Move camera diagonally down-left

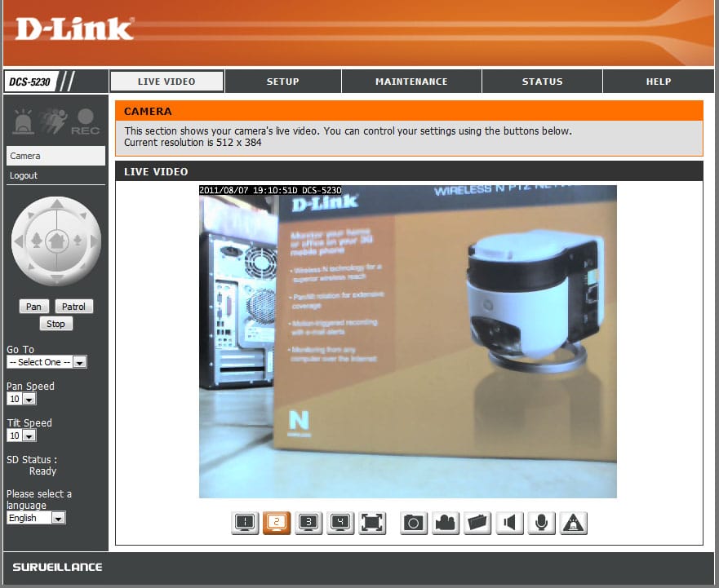[x=31, y=267]
